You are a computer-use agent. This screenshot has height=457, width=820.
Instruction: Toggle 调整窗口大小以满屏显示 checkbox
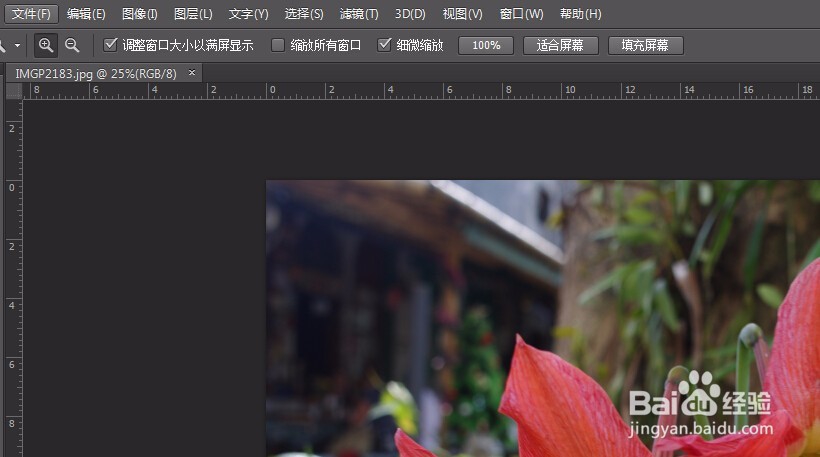pyautogui.click(x=110, y=45)
